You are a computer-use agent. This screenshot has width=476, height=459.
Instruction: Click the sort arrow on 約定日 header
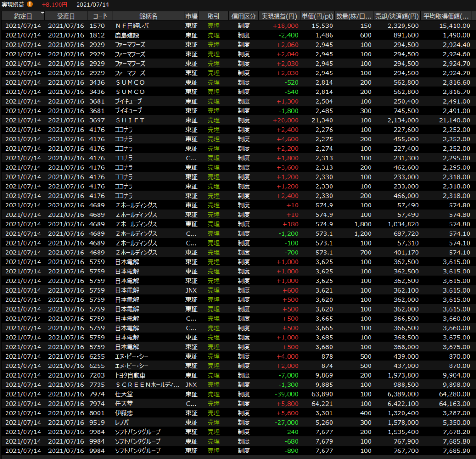tap(41, 14)
